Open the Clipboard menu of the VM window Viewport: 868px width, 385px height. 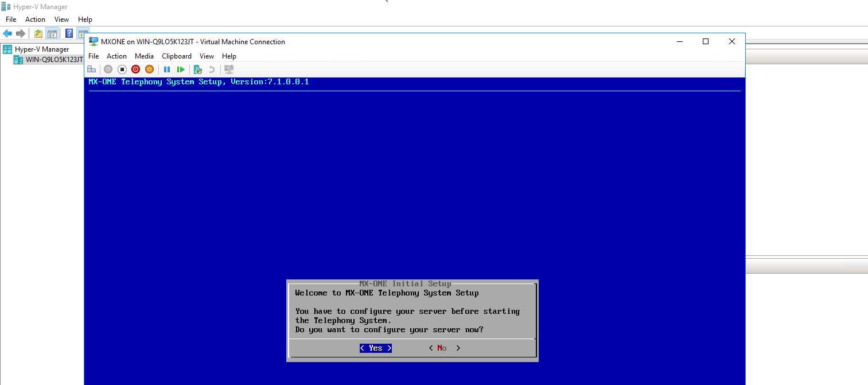(x=177, y=56)
